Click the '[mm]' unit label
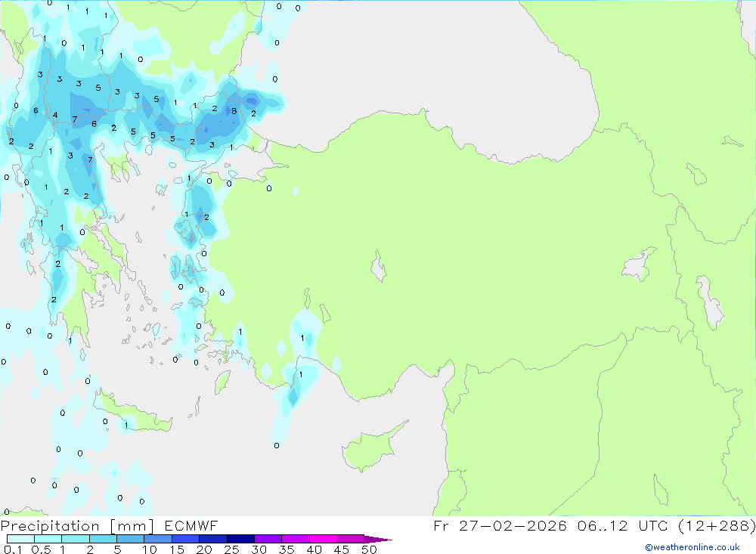756x554 pixels. [x=132, y=525]
